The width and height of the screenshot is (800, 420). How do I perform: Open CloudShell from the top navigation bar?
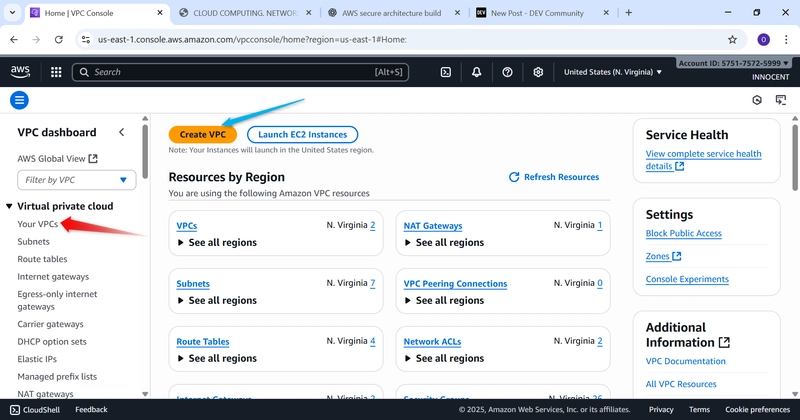click(445, 72)
